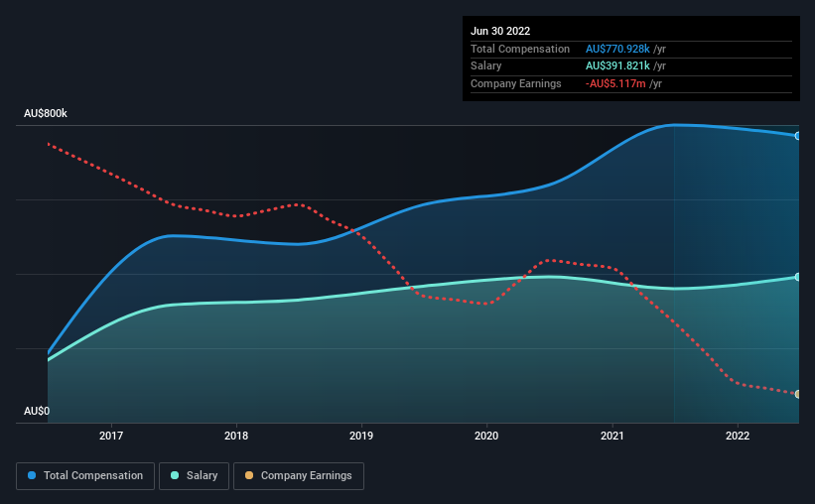Click the AU$0 y-axis label
Screen dimensions: 815x504
37,411
